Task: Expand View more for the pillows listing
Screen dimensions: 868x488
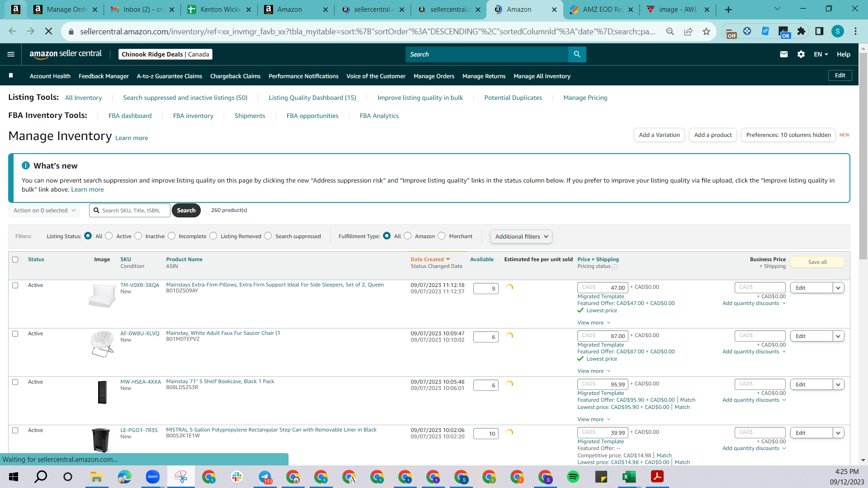Action: pyautogui.click(x=594, y=323)
